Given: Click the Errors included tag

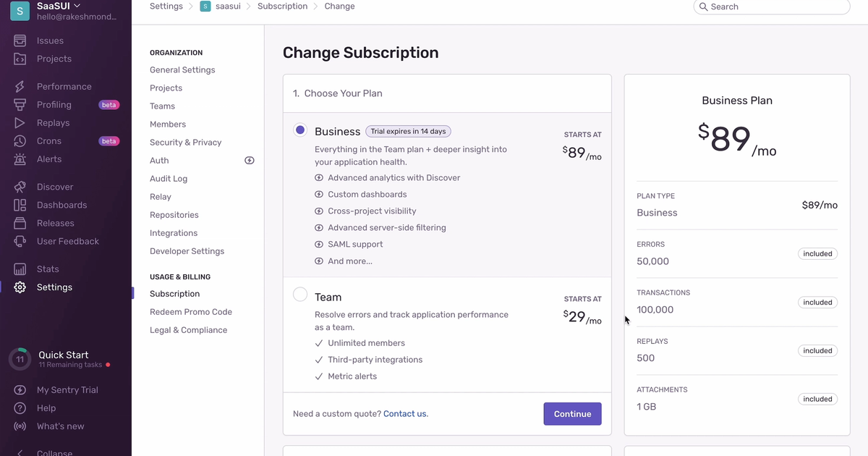Looking at the screenshot, I should (817, 254).
